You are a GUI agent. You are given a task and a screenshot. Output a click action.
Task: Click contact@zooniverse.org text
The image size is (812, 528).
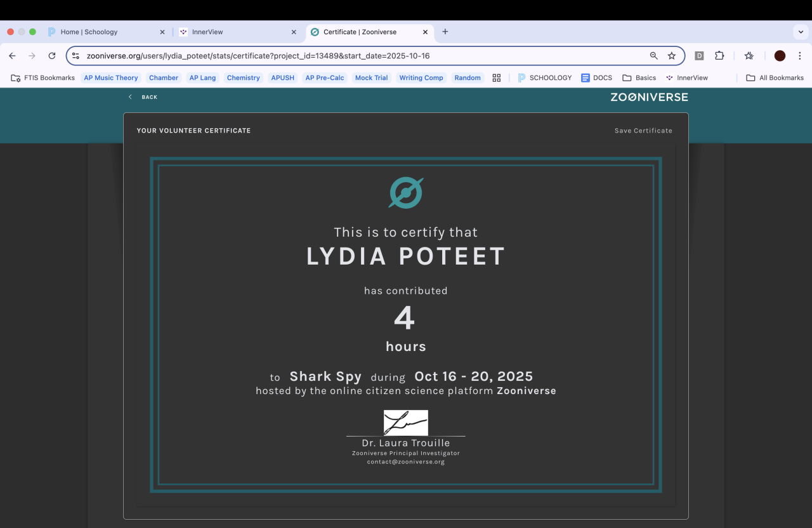[x=406, y=462]
